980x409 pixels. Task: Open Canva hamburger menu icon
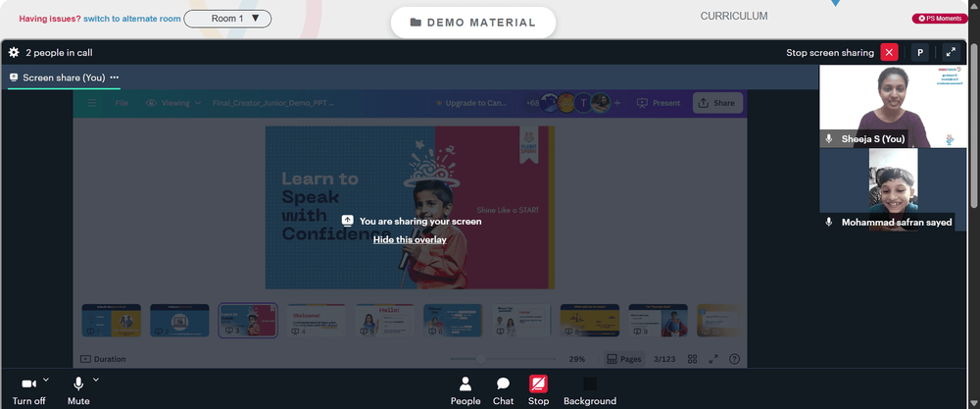point(92,103)
